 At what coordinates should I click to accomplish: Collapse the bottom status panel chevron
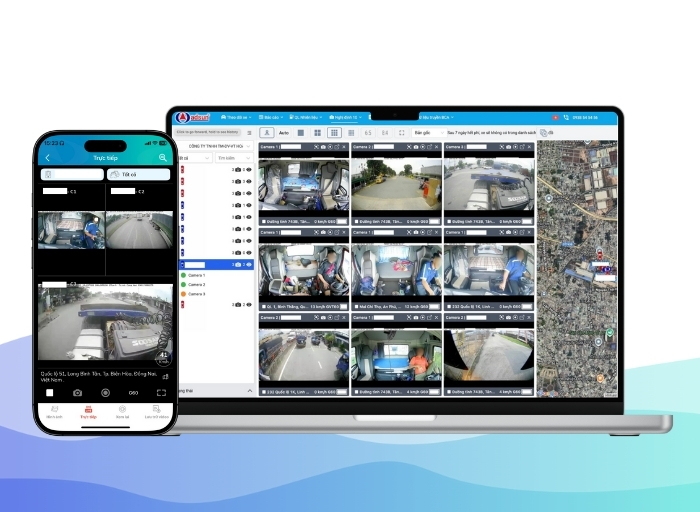[x=249, y=390]
